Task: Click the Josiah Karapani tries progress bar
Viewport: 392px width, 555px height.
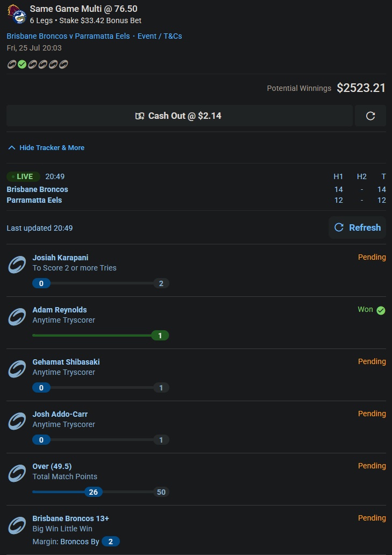Action: (x=101, y=283)
